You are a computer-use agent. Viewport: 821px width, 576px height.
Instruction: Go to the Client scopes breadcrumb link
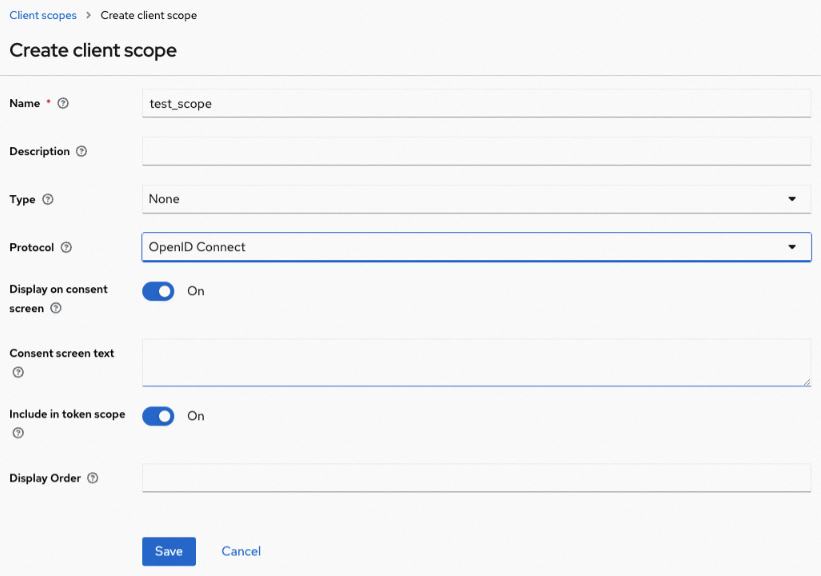[43, 16]
